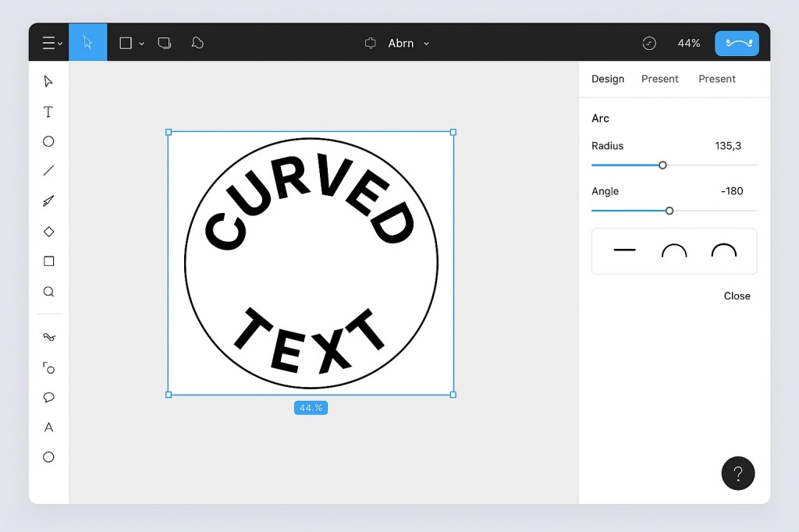Switch to the Design tab
Viewport: 799px width, 532px height.
(x=608, y=79)
